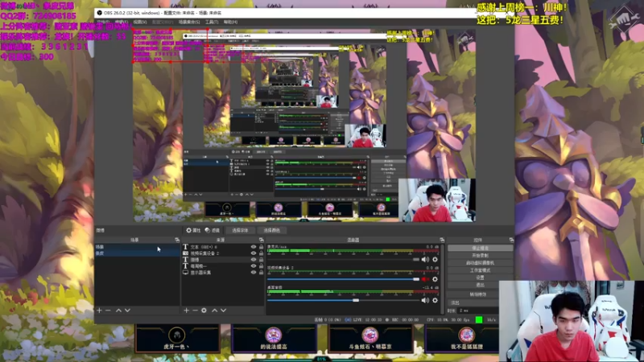Open the 淡出 transition dropdown

pyautogui.click(x=473, y=302)
